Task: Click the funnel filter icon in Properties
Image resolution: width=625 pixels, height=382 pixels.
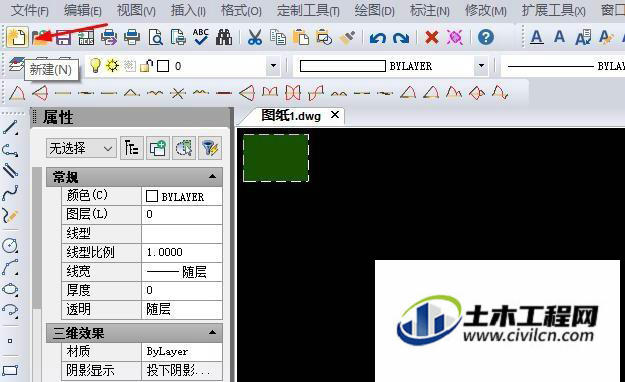Action: 210,148
